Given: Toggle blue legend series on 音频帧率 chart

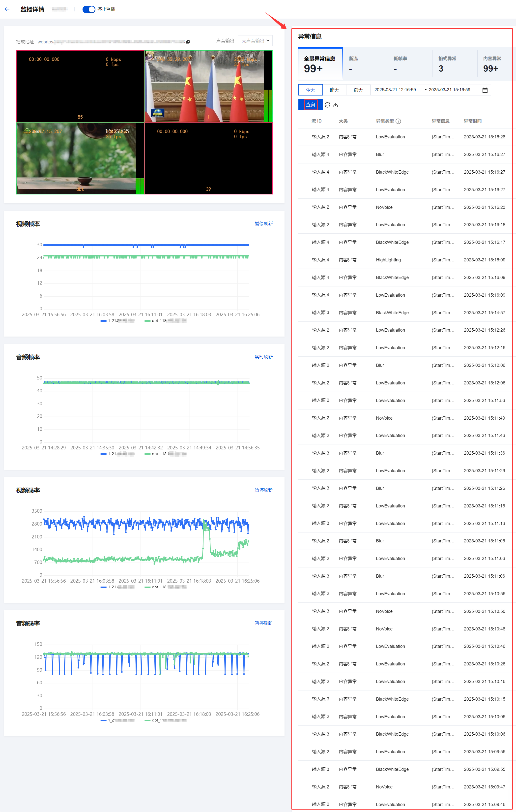Looking at the screenshot, I should pyautogui.click(x=118, y=454).
